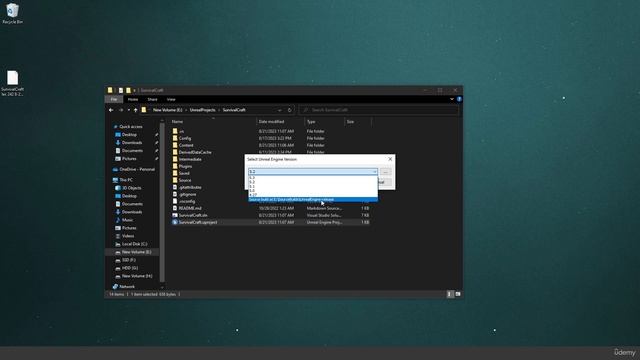Switch to large icons view in status bar
The height and width of the screenshot is (360, 640).
point(458,294)
